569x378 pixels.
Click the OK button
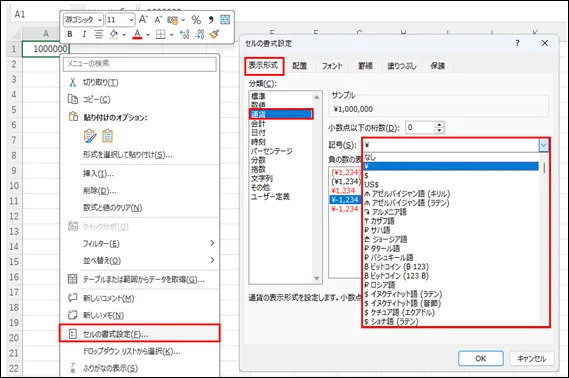click(480, 358)
